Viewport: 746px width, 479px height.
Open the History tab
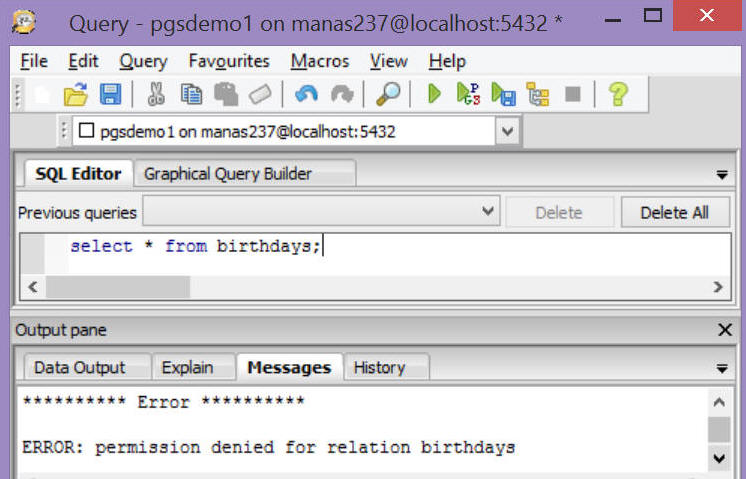[386, 367]
